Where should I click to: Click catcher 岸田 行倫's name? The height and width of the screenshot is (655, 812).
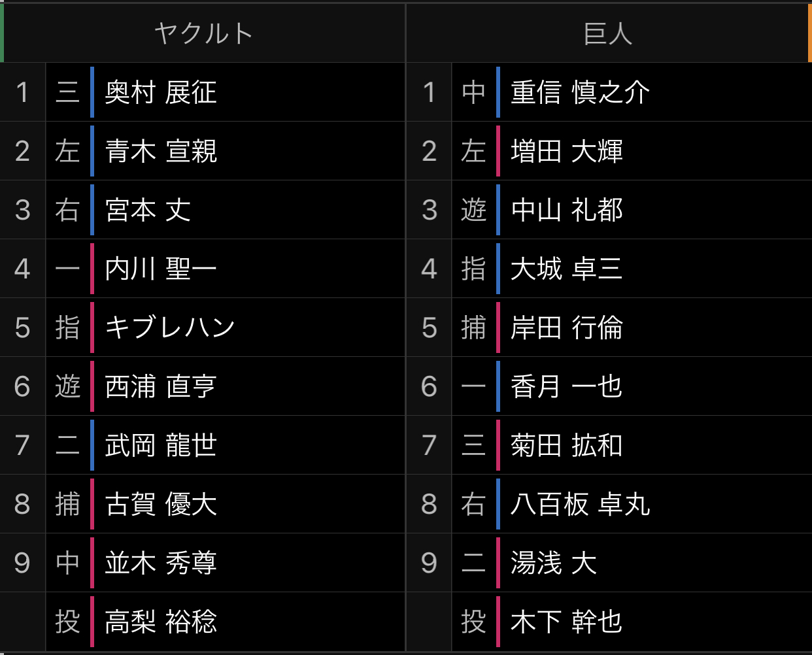click(x=567, y=327)
